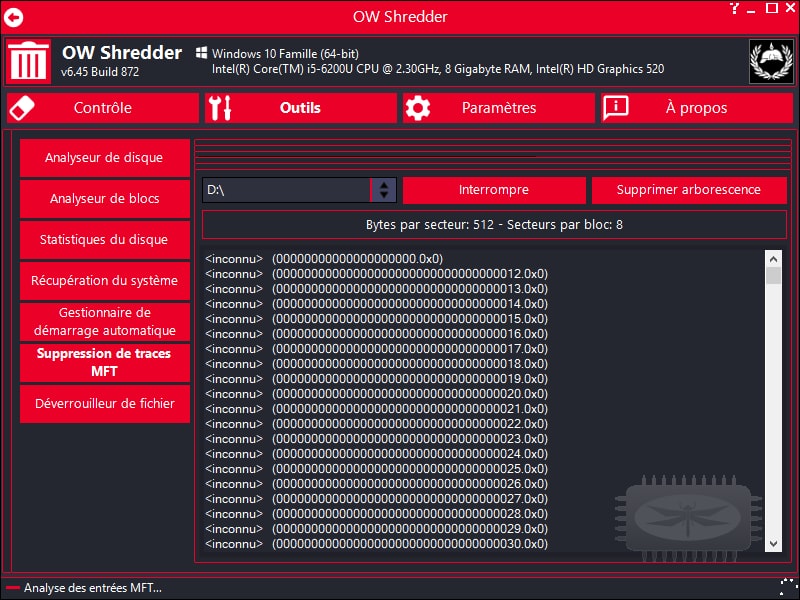Click the drive selector spinner arrows
Image resolution: width=800 pixels, height=600 pixels.
click(x=384, y=190)
